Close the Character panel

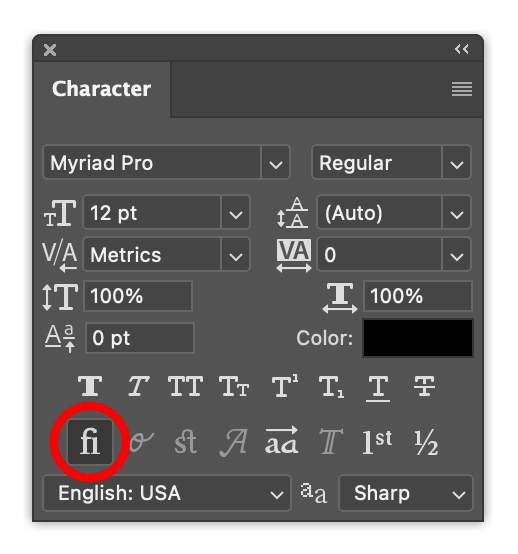(50, 50)
